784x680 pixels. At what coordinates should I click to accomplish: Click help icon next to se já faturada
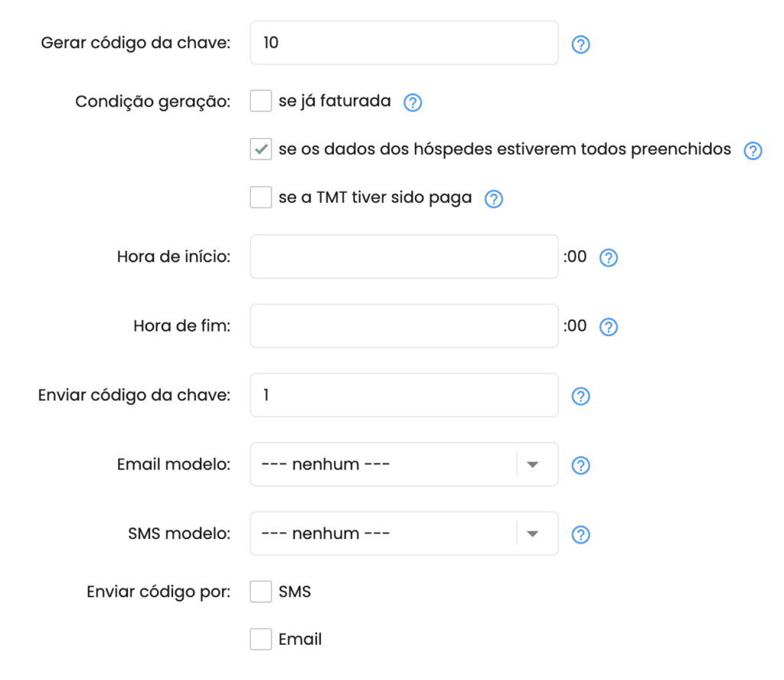pyautogui.click(x=413, y=103)
